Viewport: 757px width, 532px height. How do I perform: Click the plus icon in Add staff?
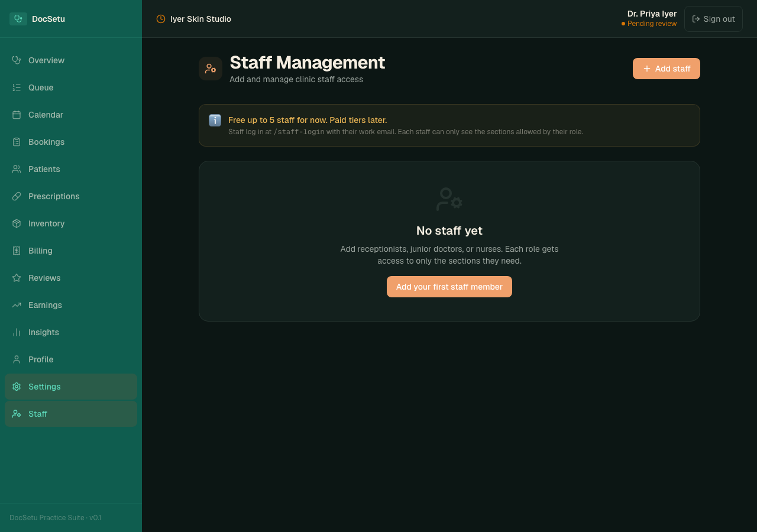(647, 69)
